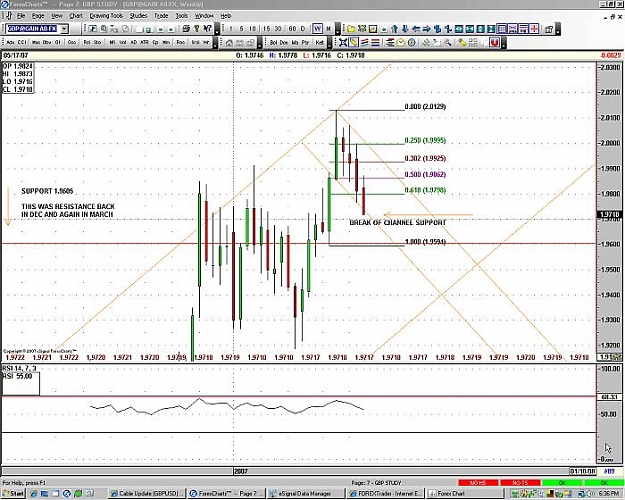Click the yellow clock time tool
625x500 pixels.
(x=401, y=42)
